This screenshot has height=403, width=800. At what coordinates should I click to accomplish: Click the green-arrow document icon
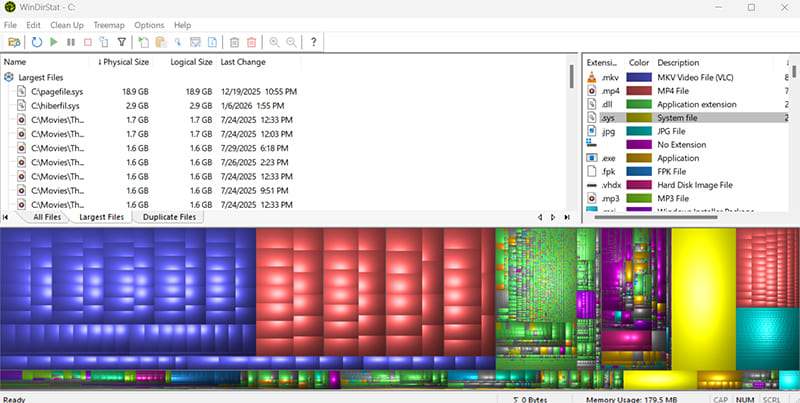tap(144, 42)
